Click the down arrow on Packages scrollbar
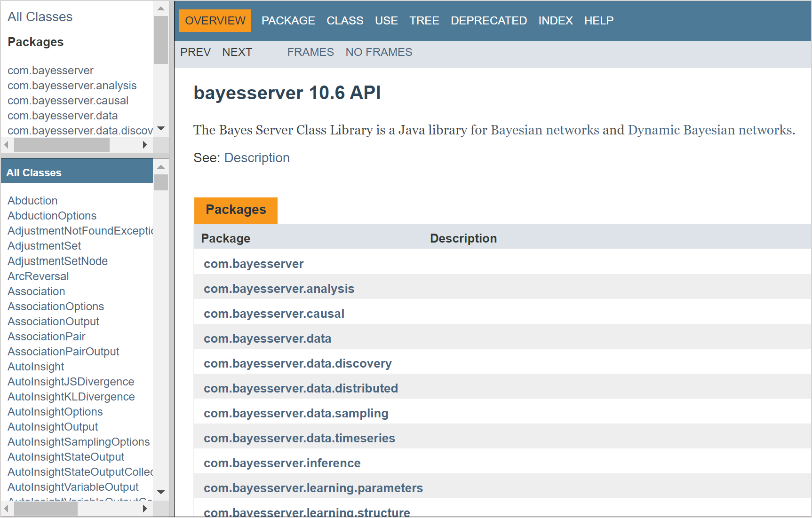 [160, 128]
